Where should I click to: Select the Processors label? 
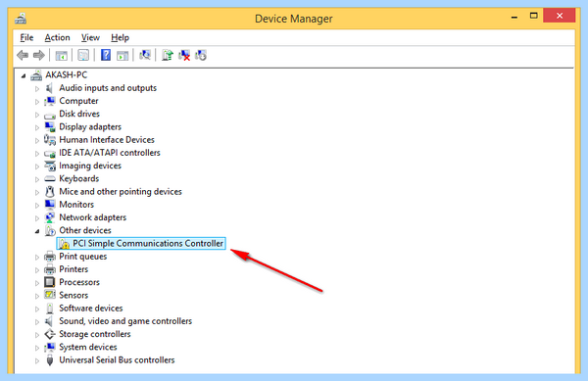pos(79,282)
